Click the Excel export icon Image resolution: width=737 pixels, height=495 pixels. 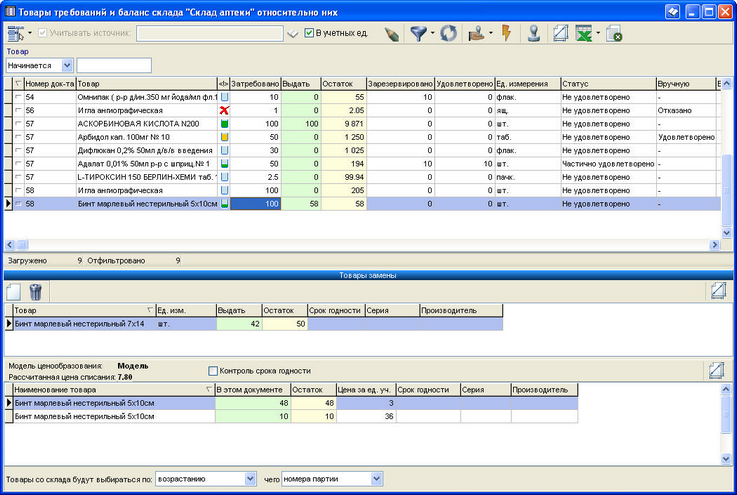click(x=584, y=34)
